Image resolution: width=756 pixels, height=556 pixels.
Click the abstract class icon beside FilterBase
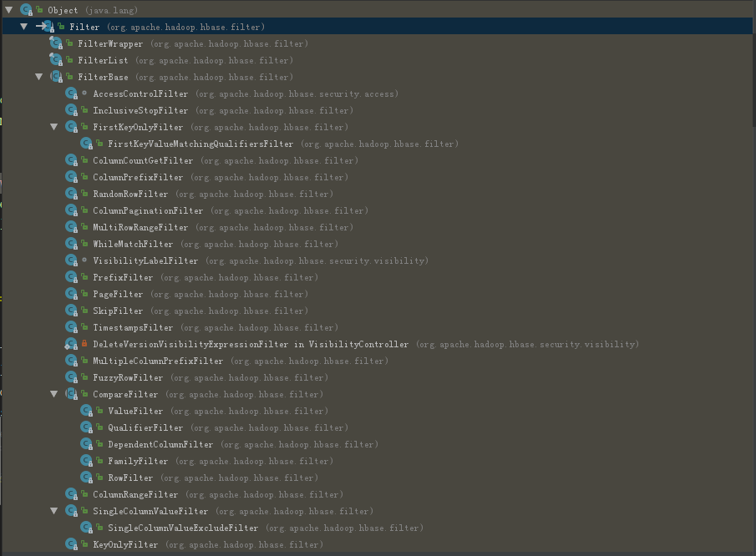tap(57, 77)
